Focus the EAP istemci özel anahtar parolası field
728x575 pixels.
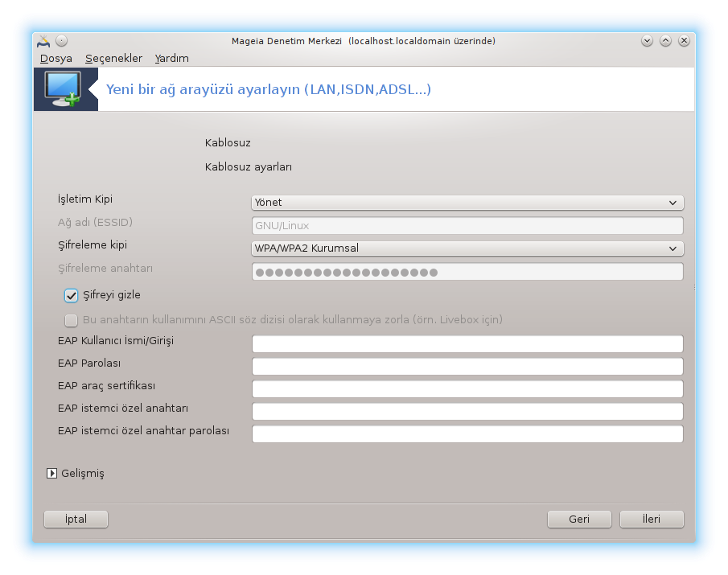467,434
